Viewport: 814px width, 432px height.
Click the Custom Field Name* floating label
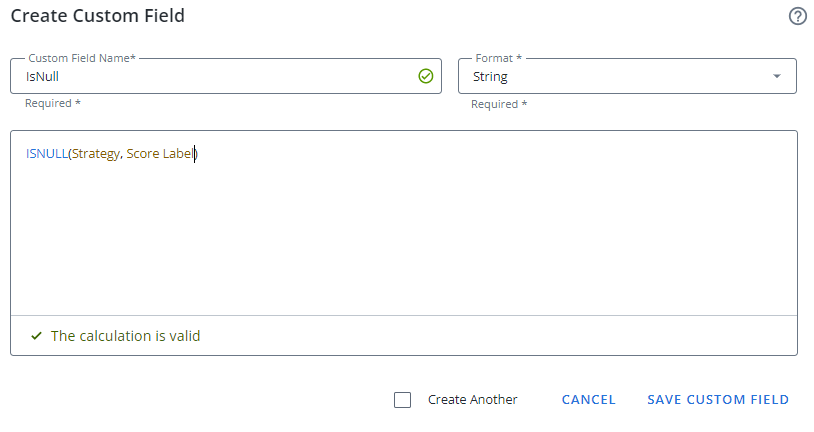pos(82,59)
